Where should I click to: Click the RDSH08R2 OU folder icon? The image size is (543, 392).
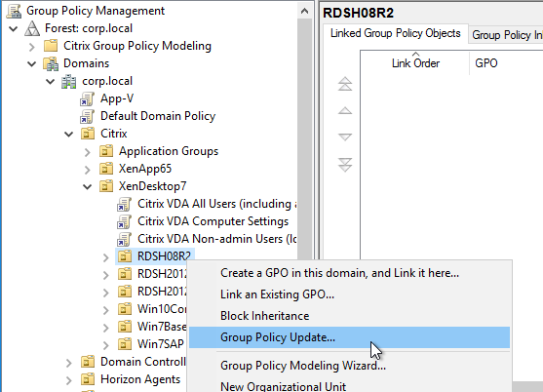[x=125, y=256]
